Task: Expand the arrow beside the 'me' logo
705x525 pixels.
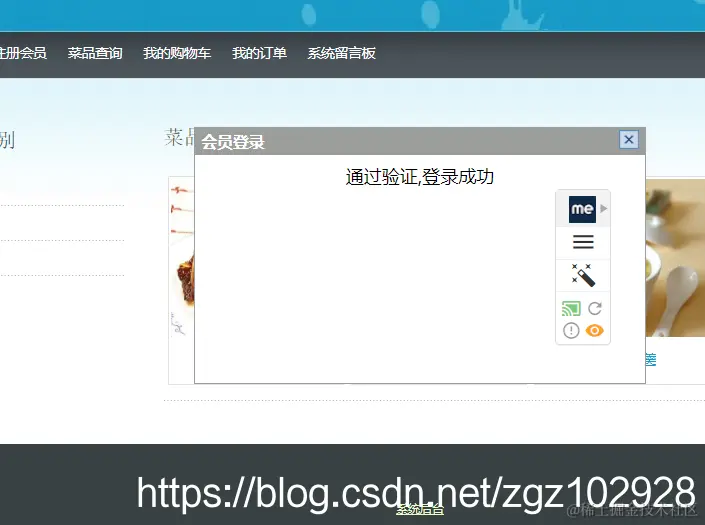Action: [603, 209]
